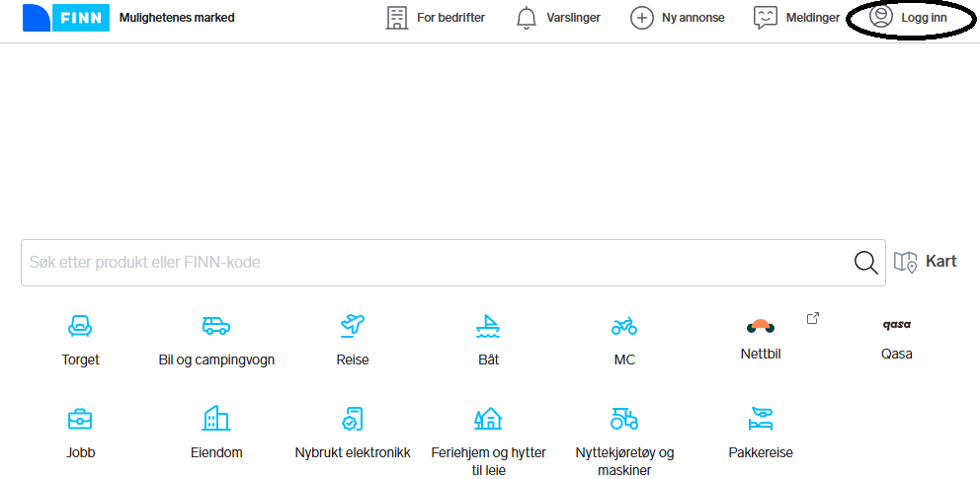Create a new ad via Ny annonse
The image size is (980, 479).
click(678, 18)
